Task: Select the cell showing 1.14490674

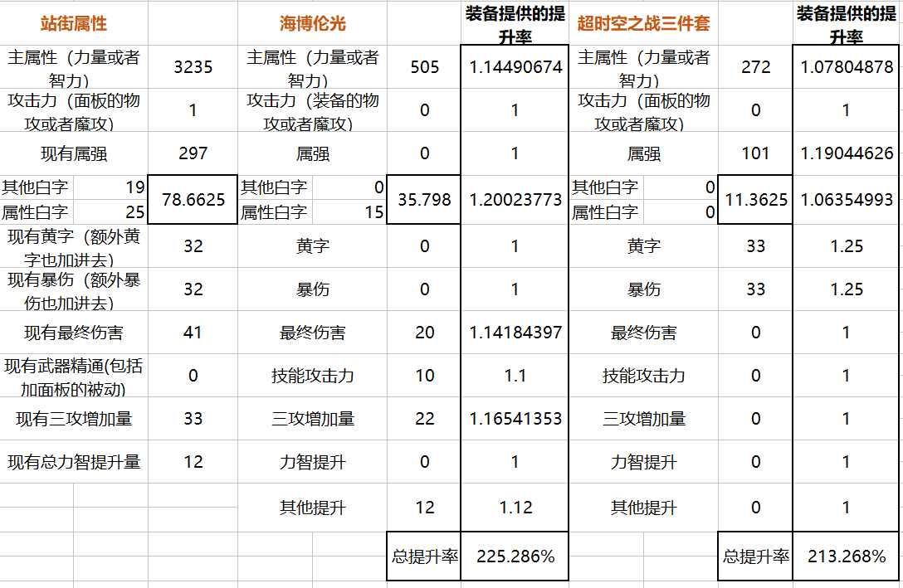Action: (515, 67)
